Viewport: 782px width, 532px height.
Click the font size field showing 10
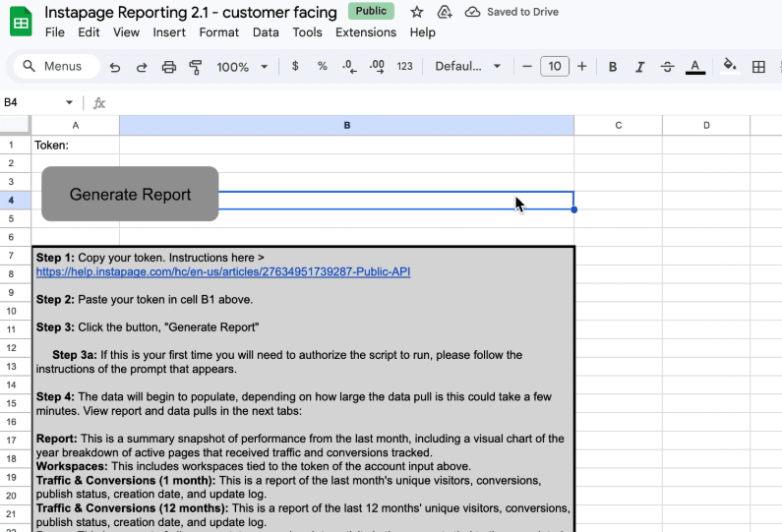tap(555, 66)
